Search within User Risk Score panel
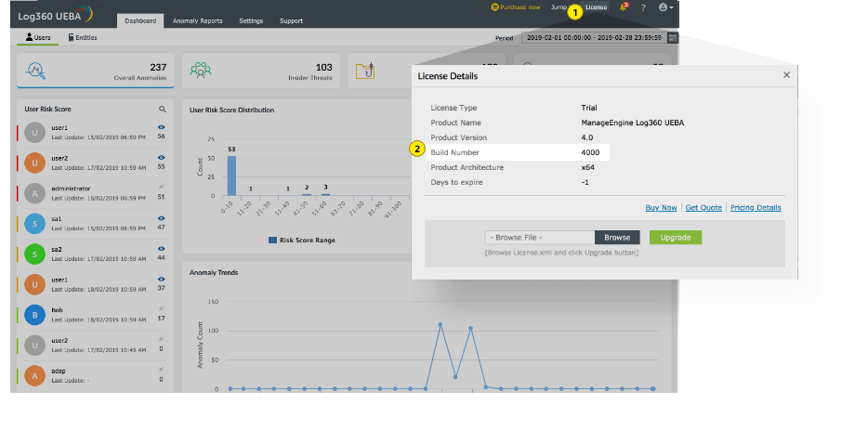 click(163, 109)
